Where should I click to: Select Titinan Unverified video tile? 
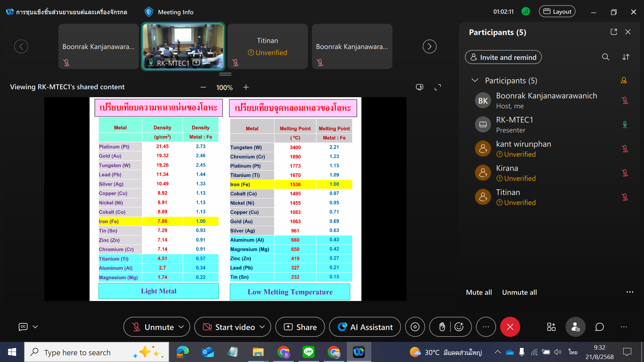click(267, 46)
